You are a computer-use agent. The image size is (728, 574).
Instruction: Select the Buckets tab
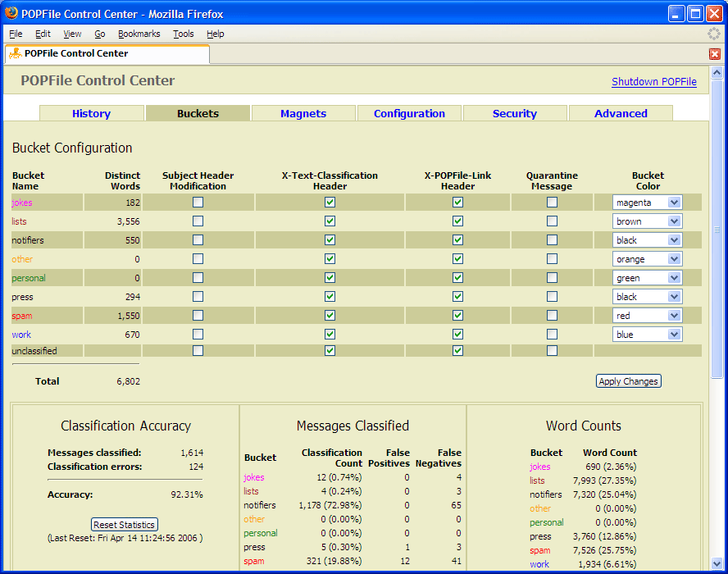[x=198, y=113]
